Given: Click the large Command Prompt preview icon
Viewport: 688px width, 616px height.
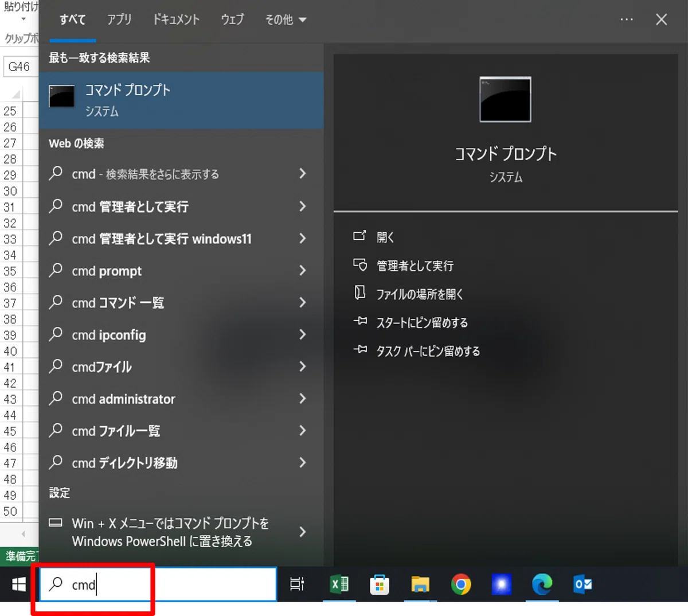Looking at the screenshot, I should tap(505, 99).
